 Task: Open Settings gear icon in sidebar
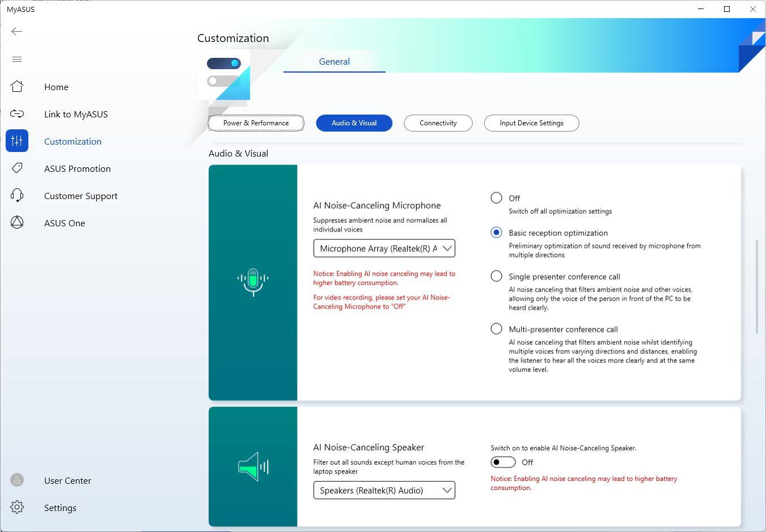click(x=17, y=508)
